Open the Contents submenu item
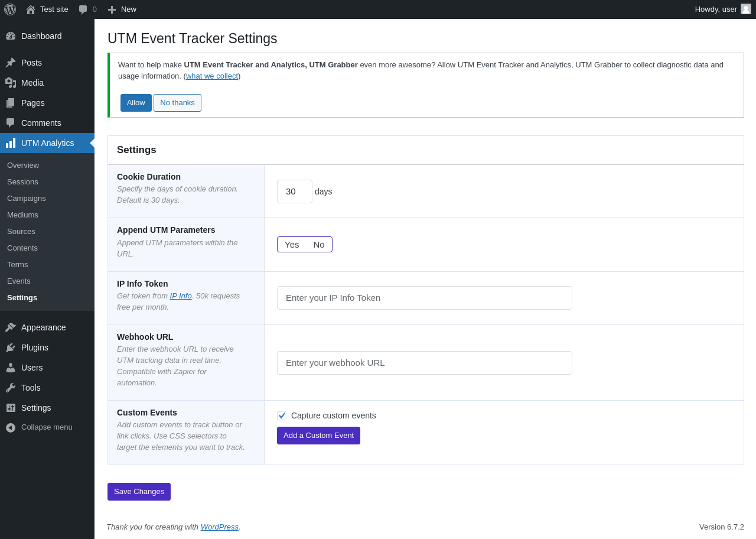This screenshot has width=756, height=539. 22,248
